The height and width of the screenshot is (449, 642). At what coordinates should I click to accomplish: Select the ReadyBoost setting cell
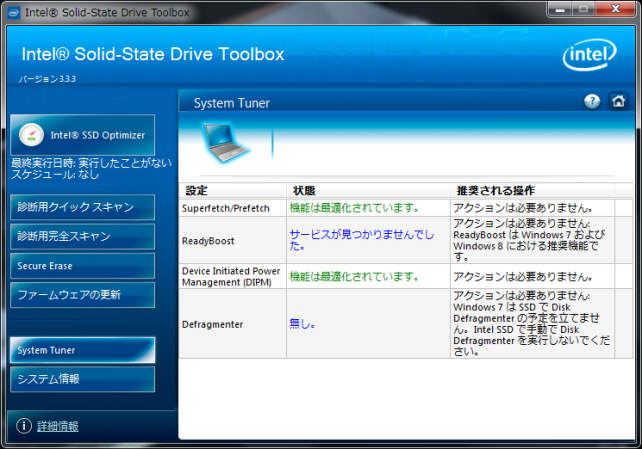click(x=233, y=240)
